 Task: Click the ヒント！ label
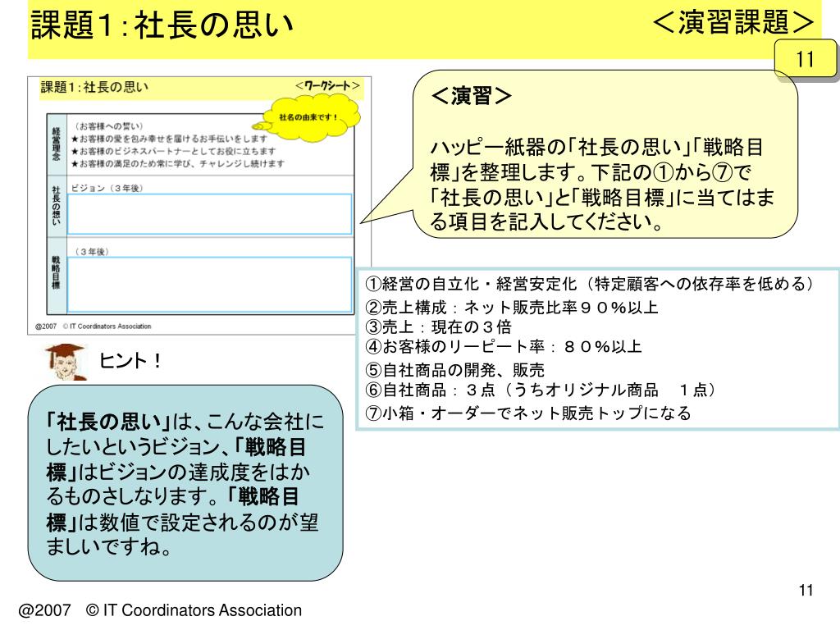(130, 361)
